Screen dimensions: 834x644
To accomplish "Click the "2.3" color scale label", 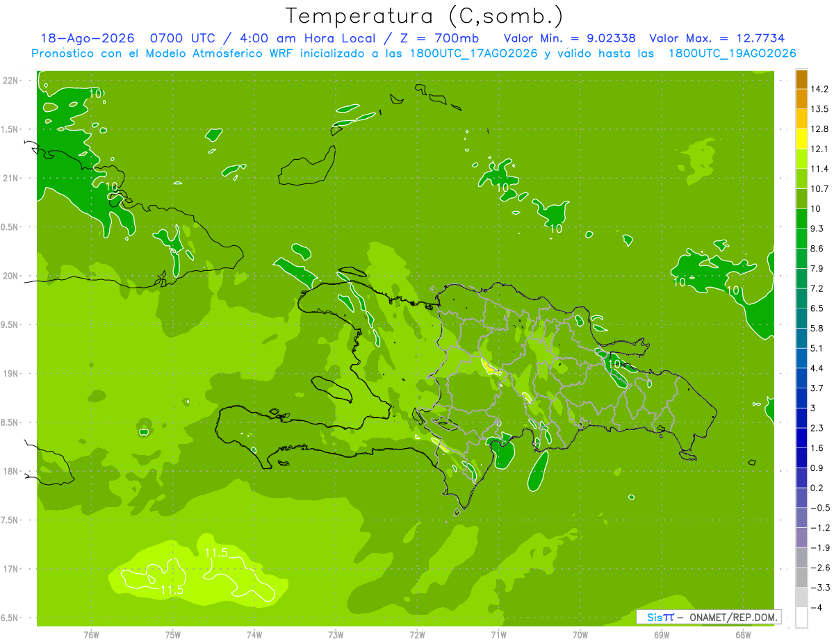I will [817, 428].
